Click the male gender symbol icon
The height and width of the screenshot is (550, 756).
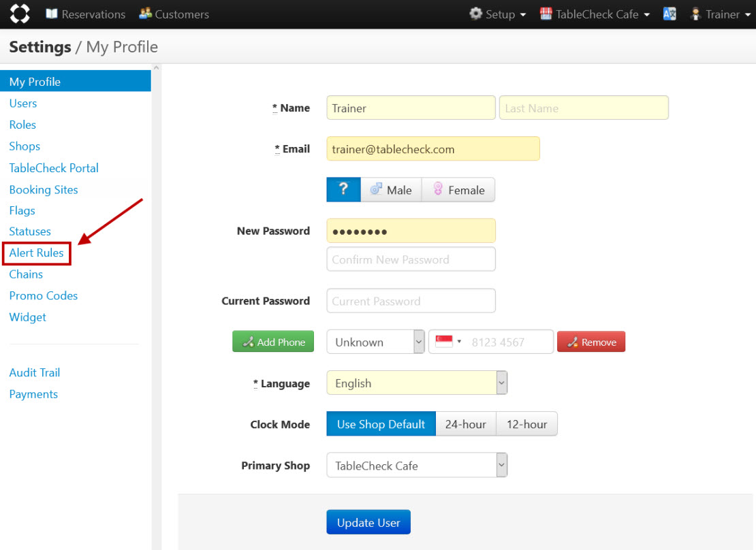tap(376, 189)
